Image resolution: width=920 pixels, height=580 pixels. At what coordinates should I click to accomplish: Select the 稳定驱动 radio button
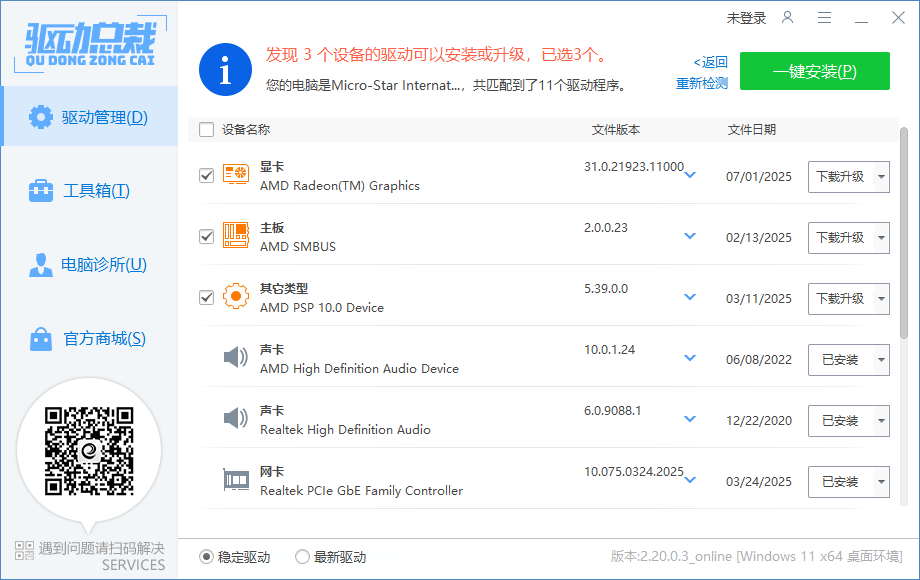[x=206, y=557]
